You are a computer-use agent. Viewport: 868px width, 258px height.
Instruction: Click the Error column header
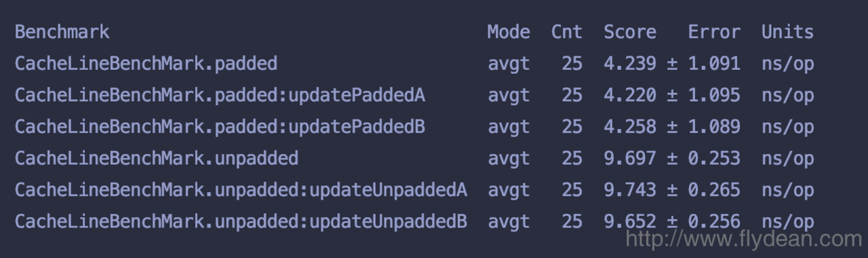click(x=714, y=32)
